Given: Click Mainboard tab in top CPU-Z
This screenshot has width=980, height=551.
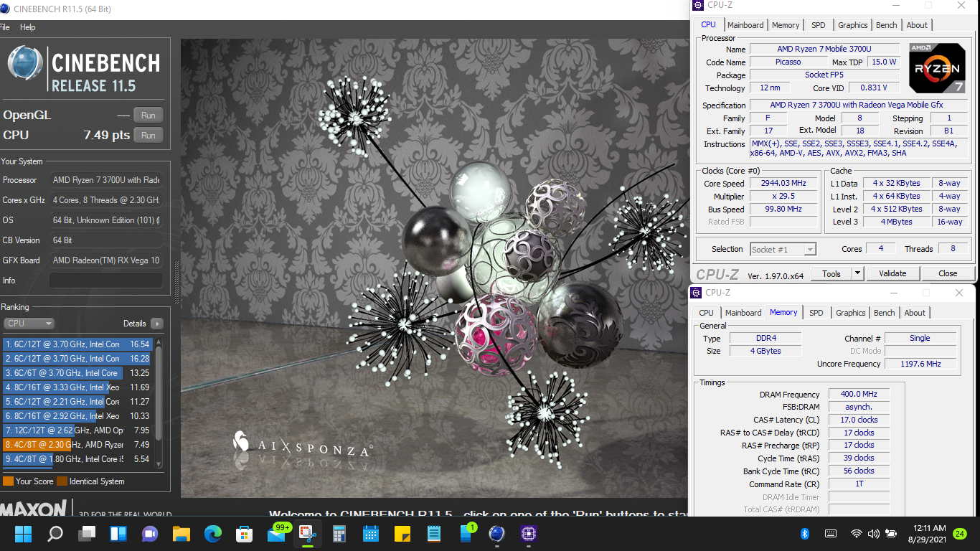Looking at the screenshot, I should (x=746, y=25).
